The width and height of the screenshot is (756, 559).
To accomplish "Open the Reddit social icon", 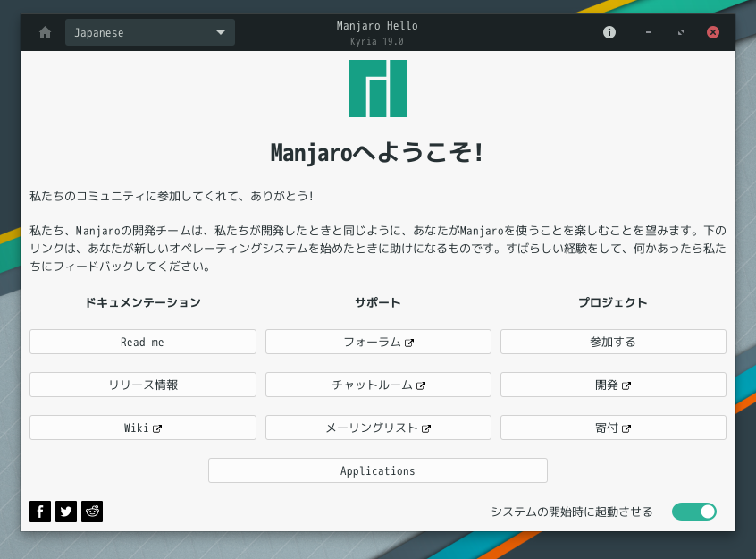I will click(92, 512).
